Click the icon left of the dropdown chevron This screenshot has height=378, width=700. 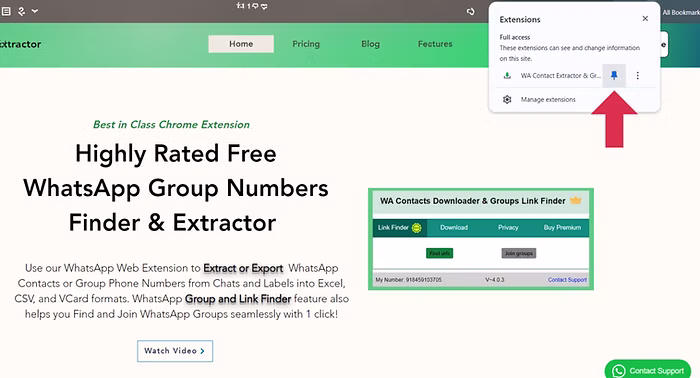point(21,11)
